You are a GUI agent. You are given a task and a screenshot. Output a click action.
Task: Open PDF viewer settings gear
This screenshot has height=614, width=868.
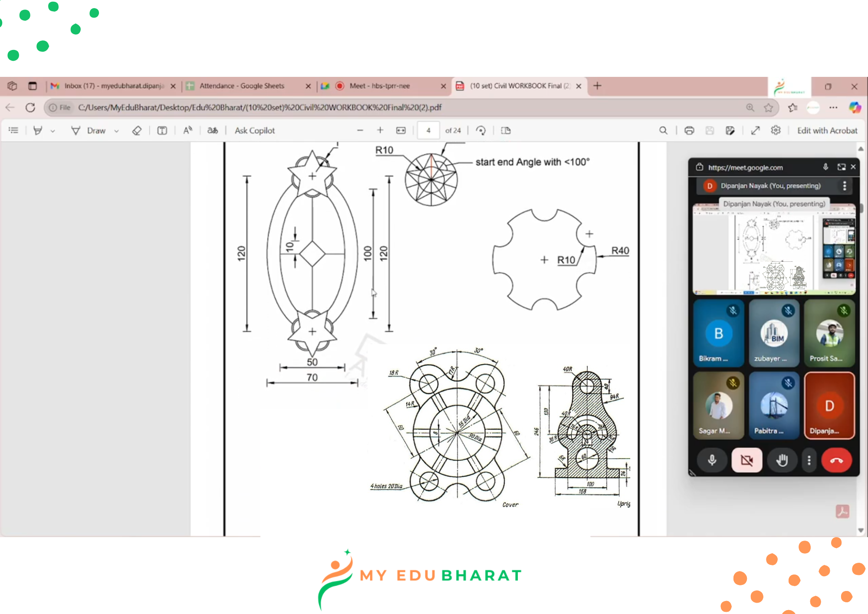(776, 131)
